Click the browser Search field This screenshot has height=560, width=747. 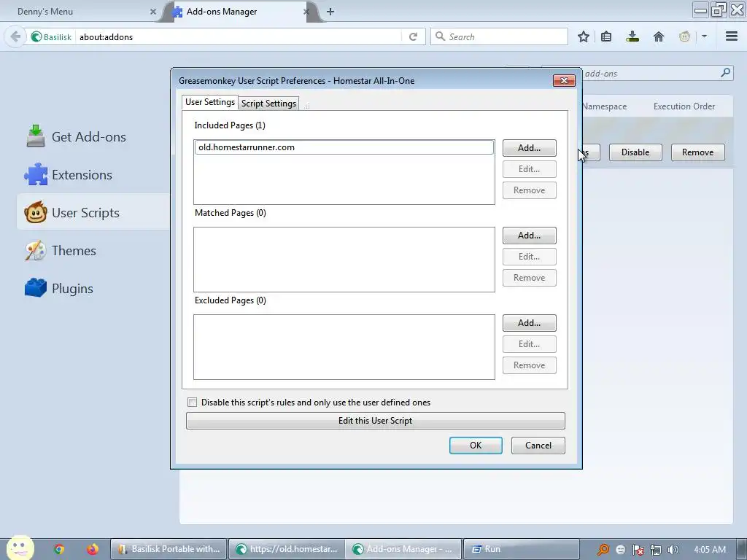pyautogui.click(x=499, y=36)
